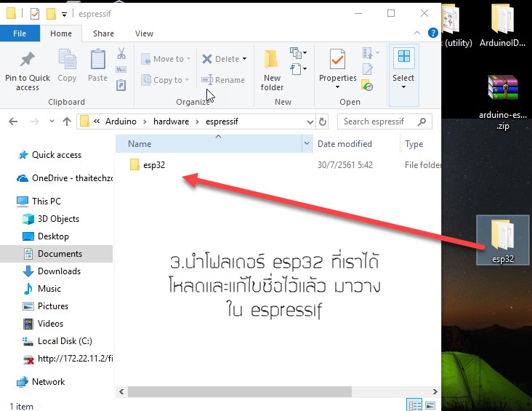This screenshot has height=411, width=532.
Task: Open the Copy to dropdown
Action: point(187,80)
